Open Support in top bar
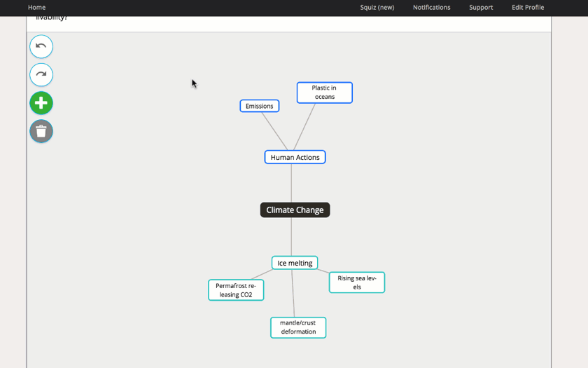This screenshot has height=368, width=588. click(481, 7)
